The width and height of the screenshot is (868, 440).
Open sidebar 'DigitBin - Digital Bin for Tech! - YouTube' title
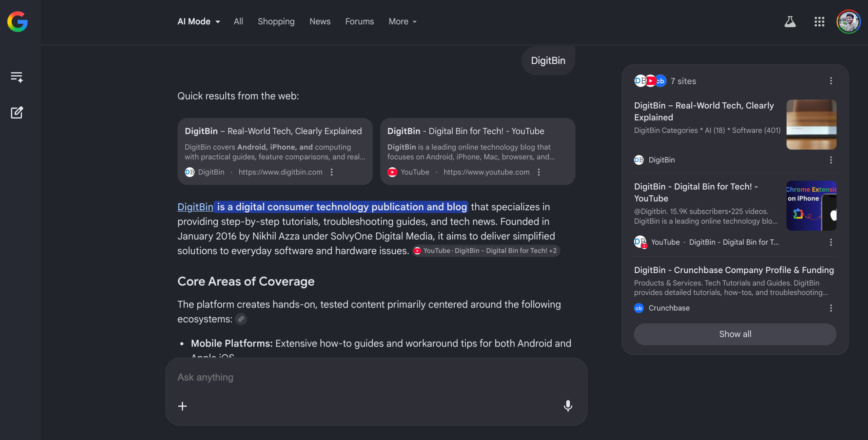[696, 192]
